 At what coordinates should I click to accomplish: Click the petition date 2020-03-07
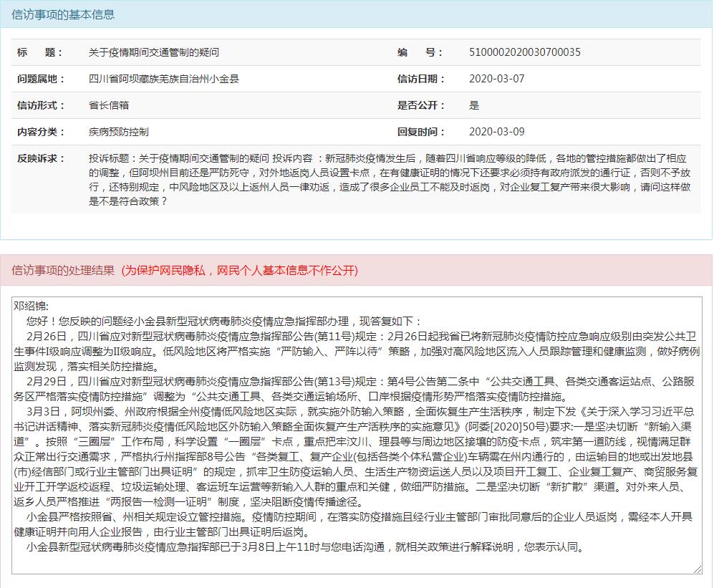(496, 79)
